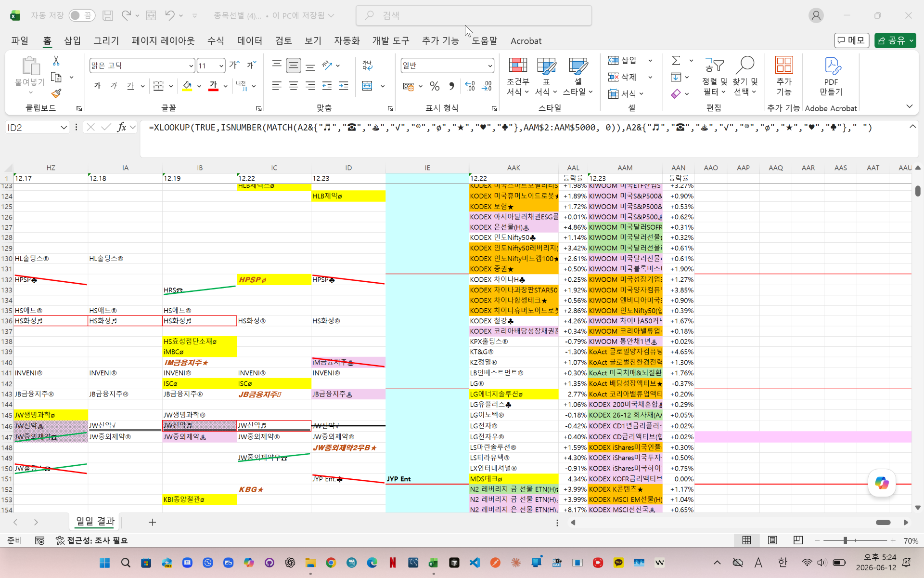The width and height of the screenshot is (924, 578).
Task: Switch to the Formulas (수식) tab
Action: pos(216,41)
